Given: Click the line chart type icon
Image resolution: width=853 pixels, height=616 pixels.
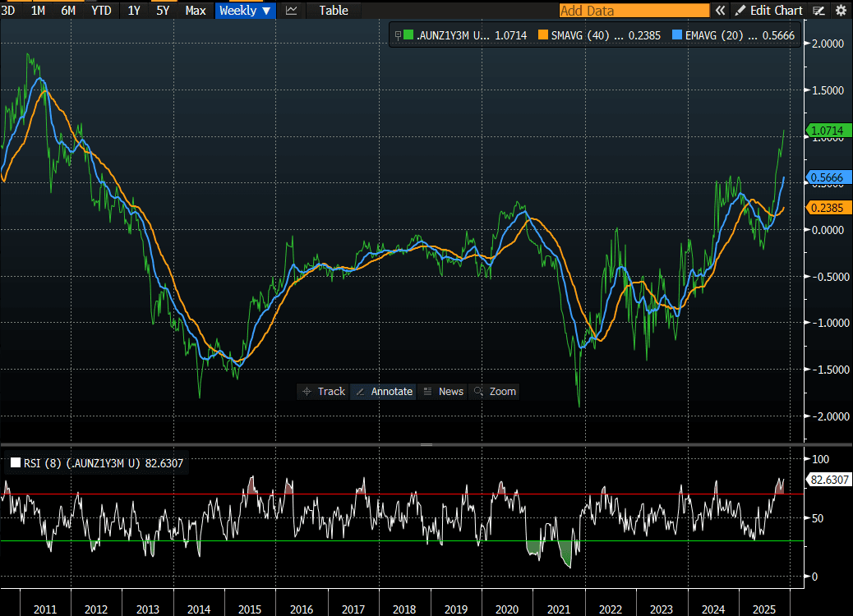Looking at the screenshot, I should click(x=291, y=11).
